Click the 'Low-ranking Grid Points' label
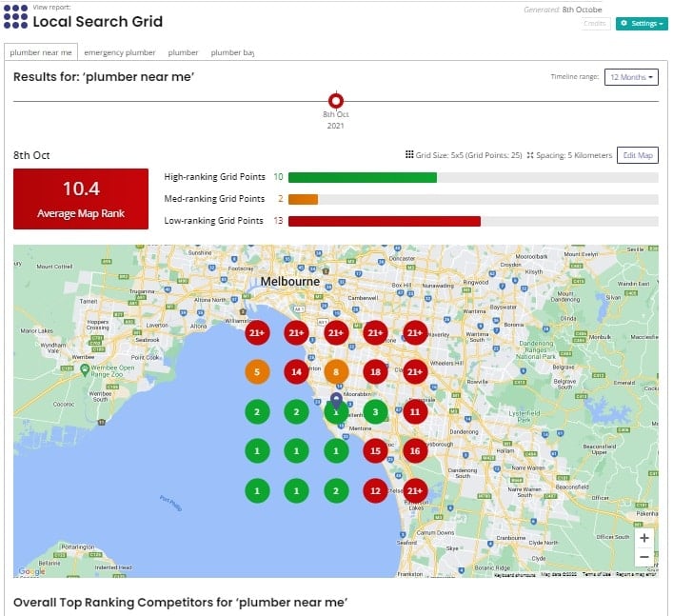 214,221
